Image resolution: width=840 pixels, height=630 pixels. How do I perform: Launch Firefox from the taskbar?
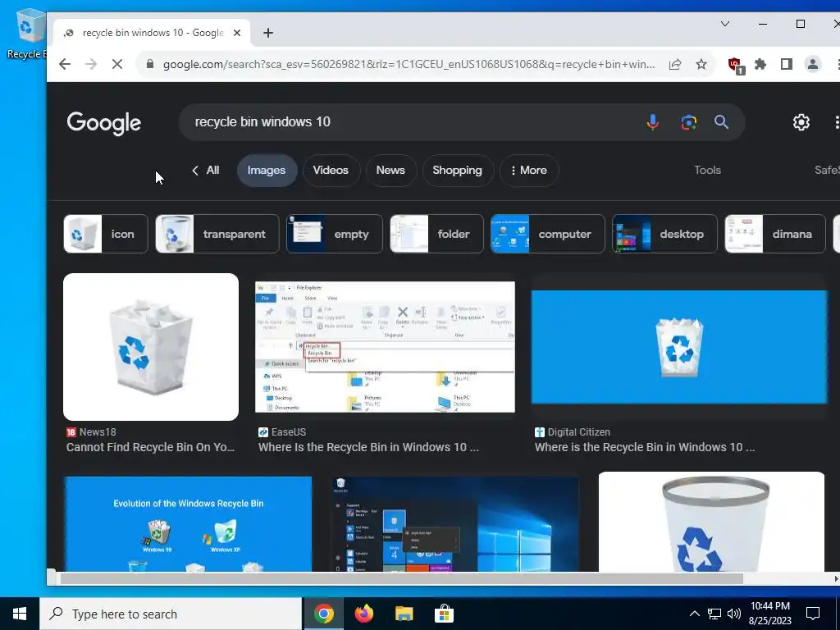364,614
